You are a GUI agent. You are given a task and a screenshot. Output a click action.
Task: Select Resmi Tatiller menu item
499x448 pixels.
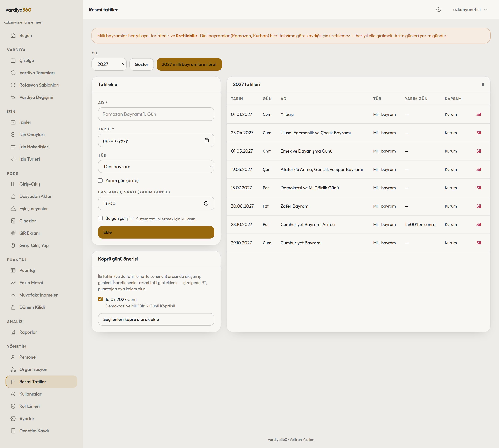tap(41, 382)
